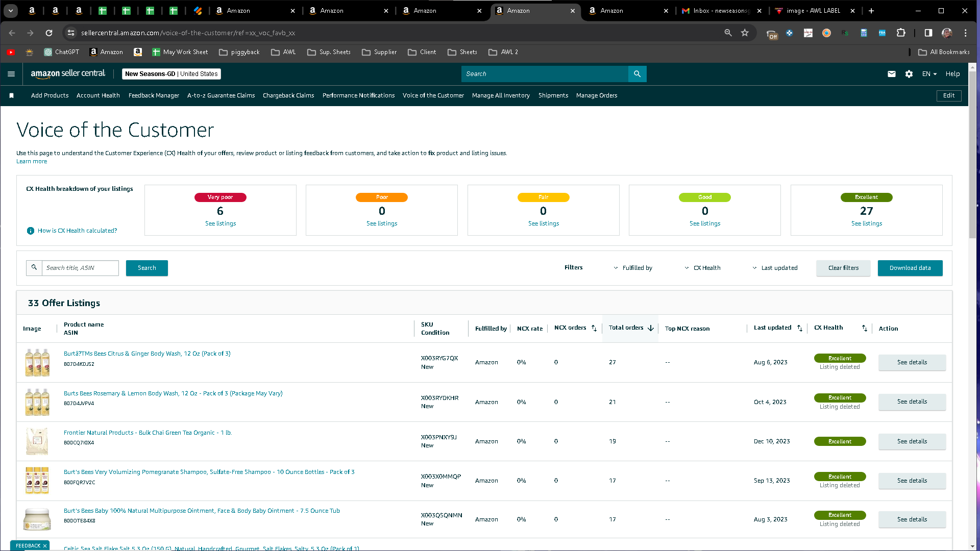See listings under Excellent
This screenshot has width=980, height=551.
[867, 223]
